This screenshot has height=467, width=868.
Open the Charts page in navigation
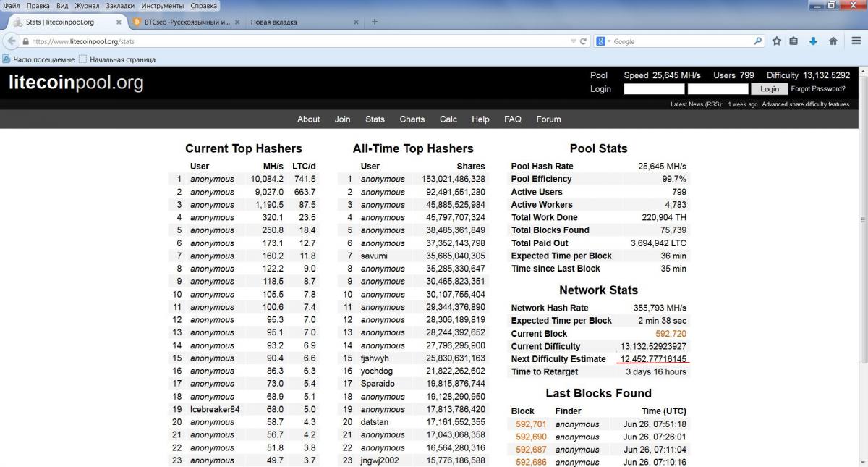[x=412, y=119]
